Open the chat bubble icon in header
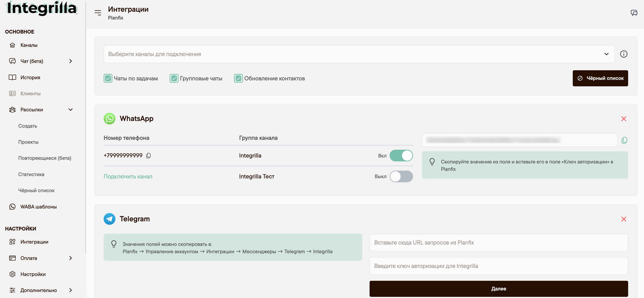 [x=634, y=13]
